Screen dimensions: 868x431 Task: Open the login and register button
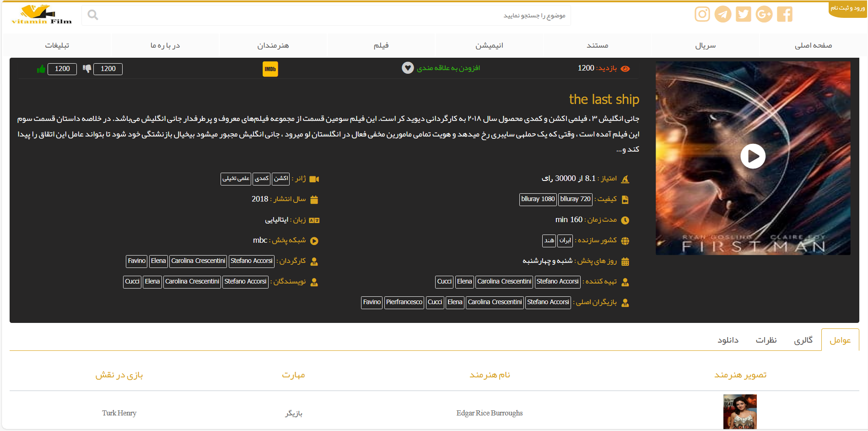[x=848, y=9]
